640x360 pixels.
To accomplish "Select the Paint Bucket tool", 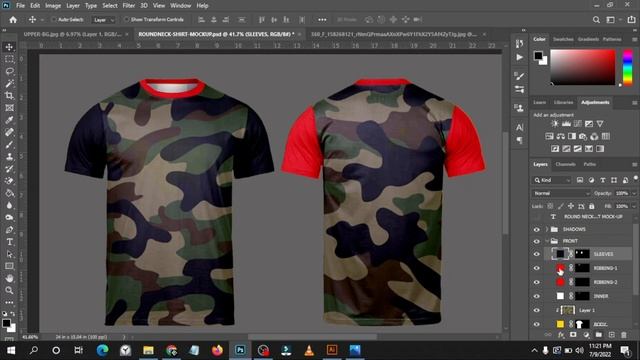I will (x=9, y=193).
